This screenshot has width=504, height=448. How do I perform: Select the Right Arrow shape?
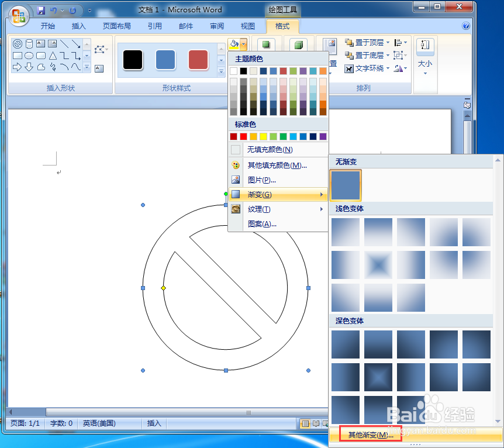pos(18,67)
